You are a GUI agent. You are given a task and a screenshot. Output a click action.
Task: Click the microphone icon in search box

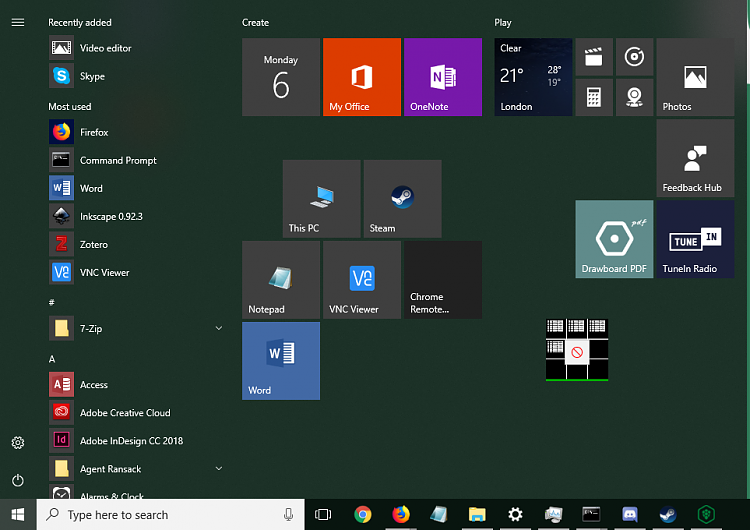click(288, 515)
